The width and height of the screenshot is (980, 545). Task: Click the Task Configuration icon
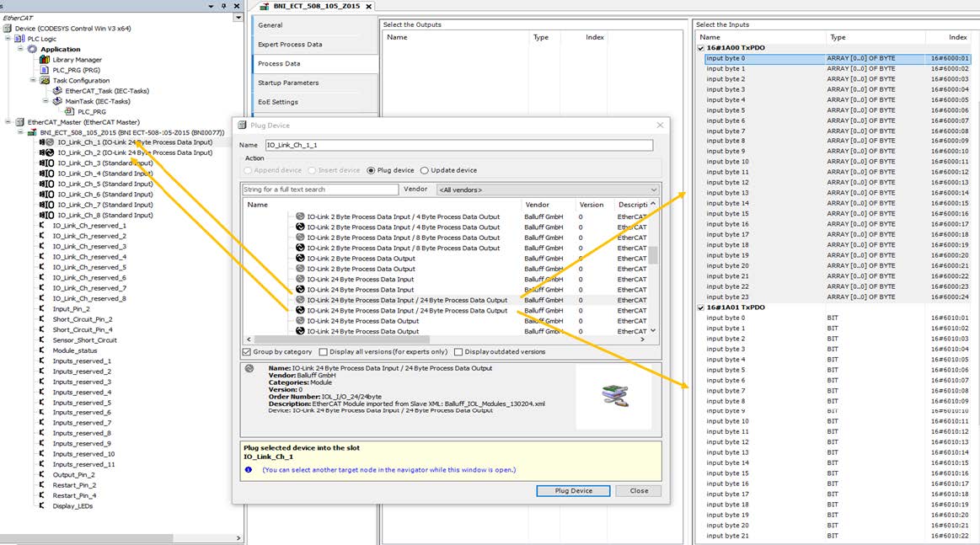tap(46, 80)
